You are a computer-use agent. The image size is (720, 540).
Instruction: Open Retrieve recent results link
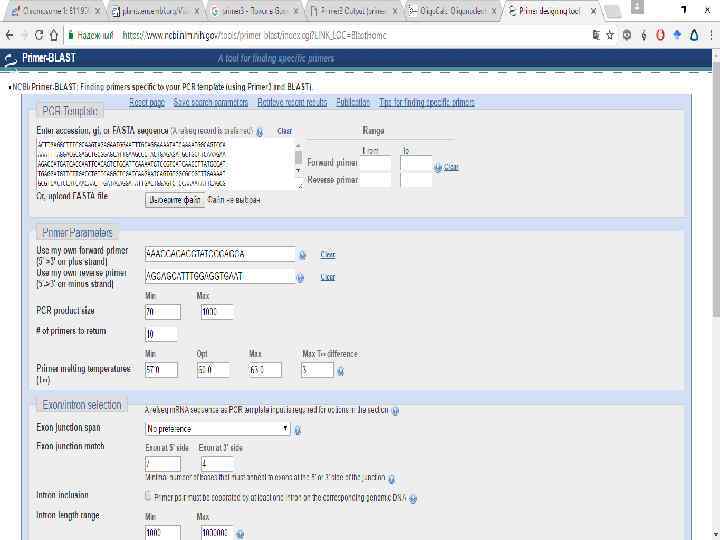tap(292, 102)
